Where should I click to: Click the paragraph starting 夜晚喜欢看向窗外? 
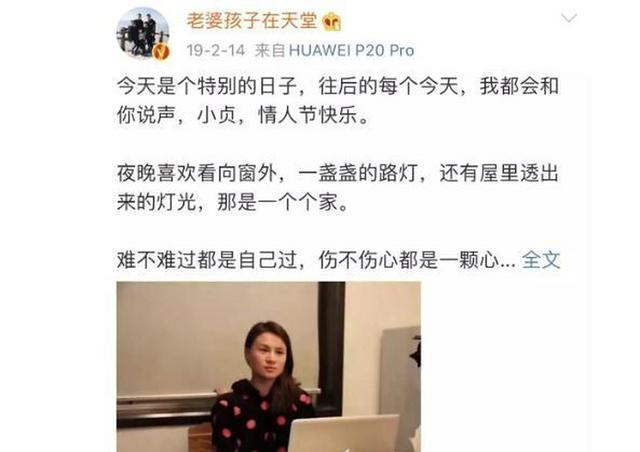click(338, 188)
